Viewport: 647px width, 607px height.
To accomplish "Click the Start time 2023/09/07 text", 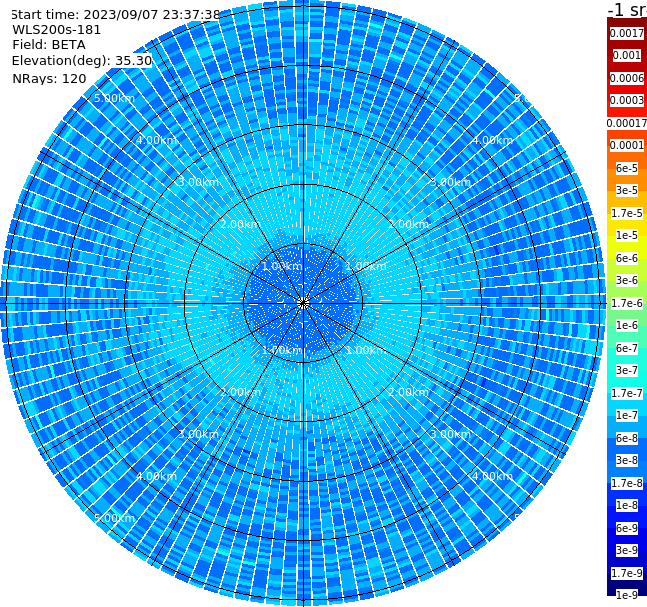I will coord(115,14).
